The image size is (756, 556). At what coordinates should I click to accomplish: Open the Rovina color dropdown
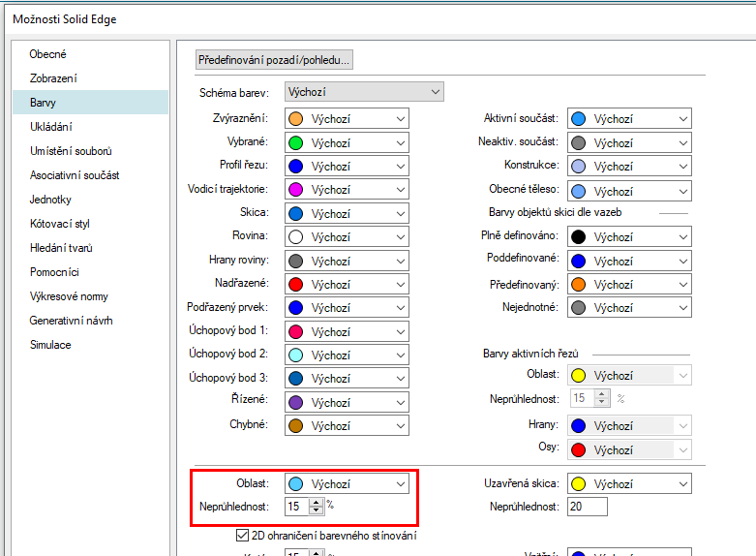coord(347,237)
